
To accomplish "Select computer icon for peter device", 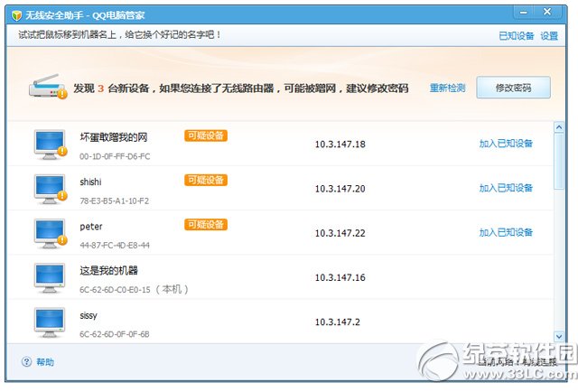I will pyautogui.click(x=50, y=232).
